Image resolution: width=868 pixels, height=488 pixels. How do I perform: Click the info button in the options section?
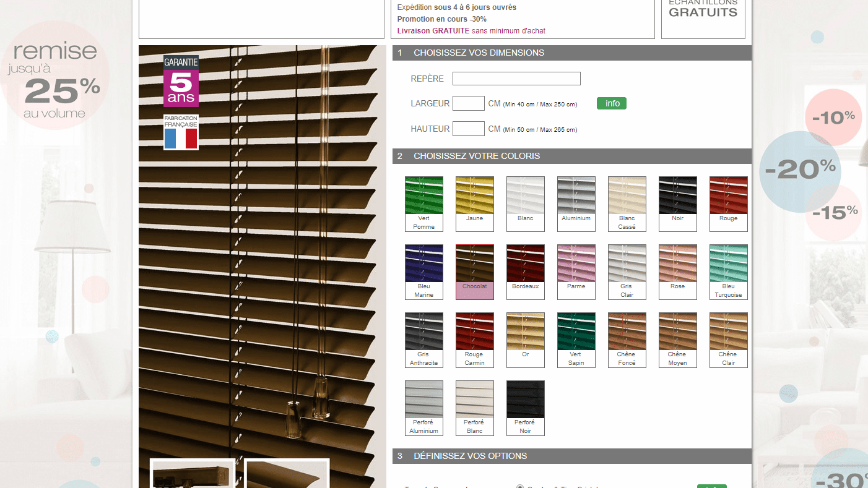[x=712, y=486]
